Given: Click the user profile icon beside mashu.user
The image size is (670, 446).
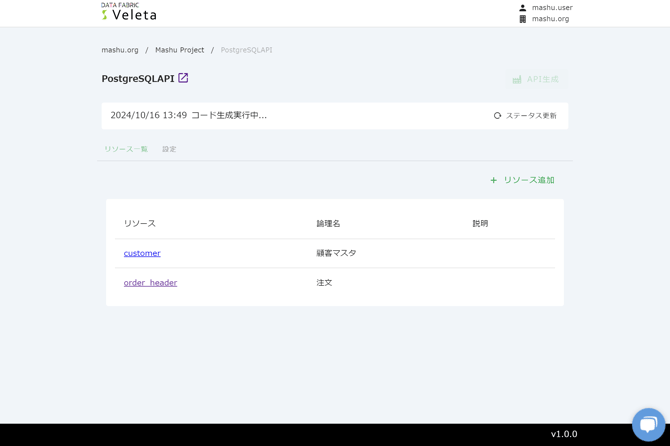Looking at the screenshot, I should (x=522, y=8).
